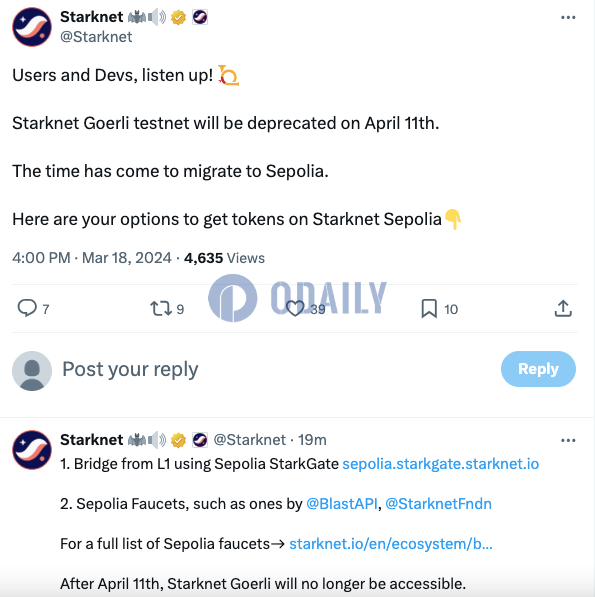Click the gold verified badge in header
Viewport: 595px width, 597px height.
coord(178,17)
